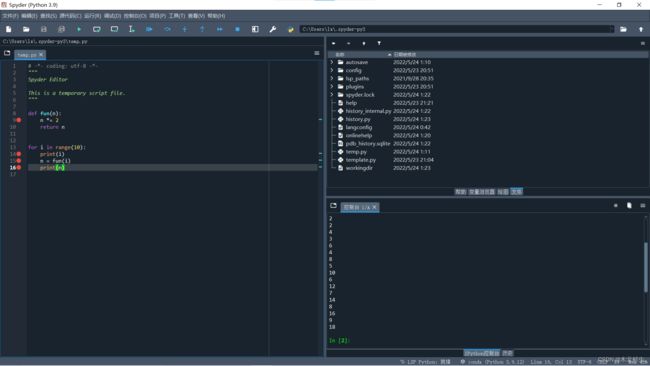Execute the current debug line (step over)
The width and height of the screenshot is (650, 366).
click(x=167, y=29)
